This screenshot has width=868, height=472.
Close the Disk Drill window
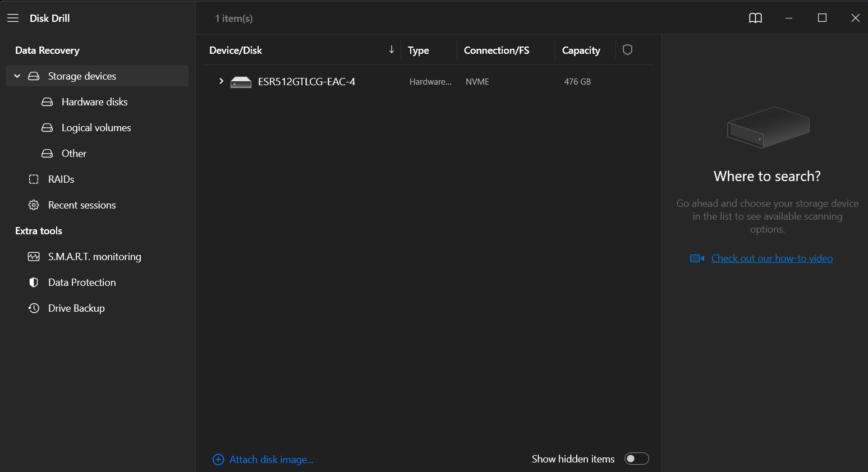coord(855,18)
